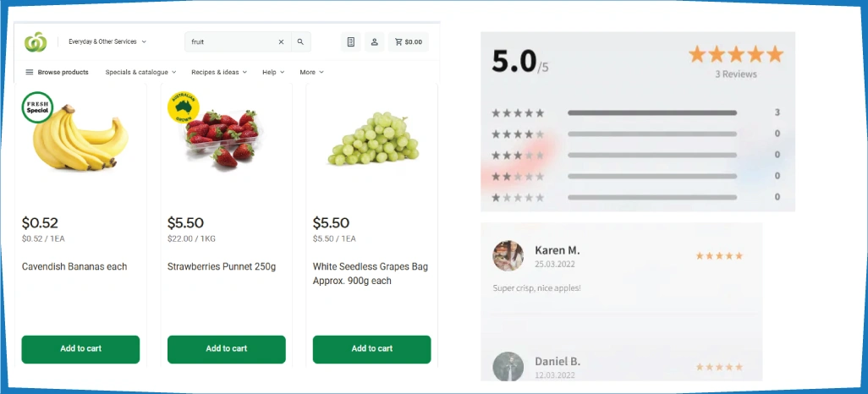The image size is (868, 394).
Task: Click in the fruit search input field
Action: tap(232, 42)
